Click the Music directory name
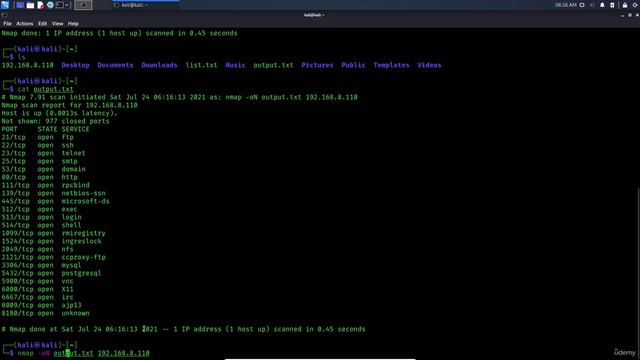The height and width of the screenshot is (360, 640). click(x=236, y=65)
